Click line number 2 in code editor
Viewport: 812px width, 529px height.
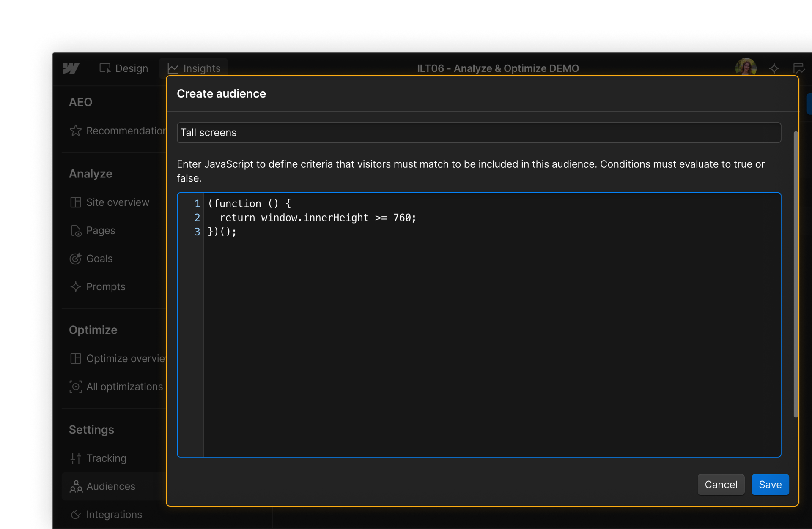tap(197, 218)
